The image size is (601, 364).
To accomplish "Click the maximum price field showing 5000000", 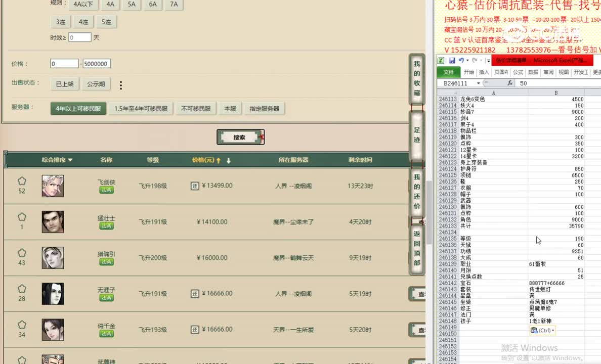I will [97, 64].
